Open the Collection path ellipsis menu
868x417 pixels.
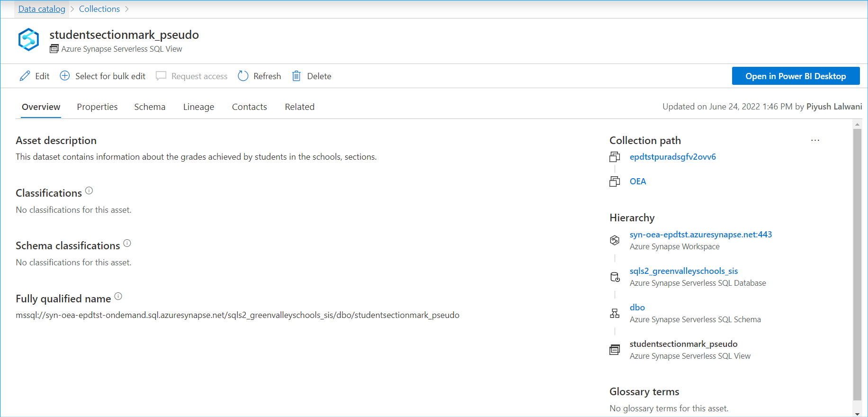tap(815, 140)
